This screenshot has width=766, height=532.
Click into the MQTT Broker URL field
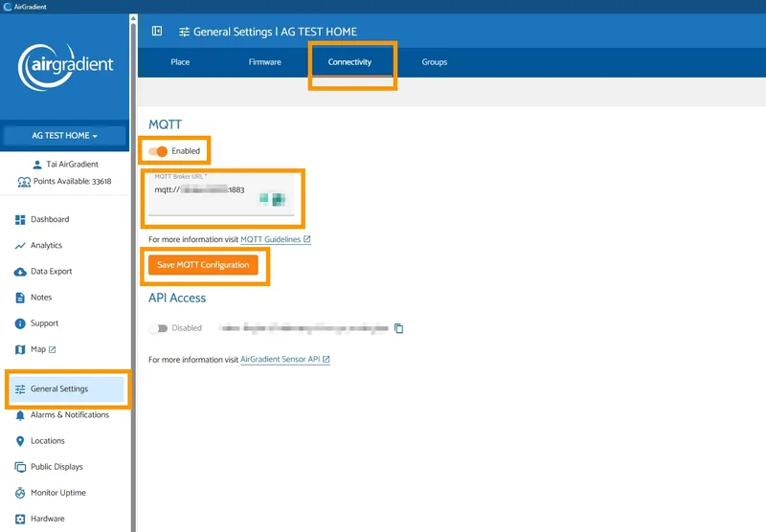pos(221,194)
